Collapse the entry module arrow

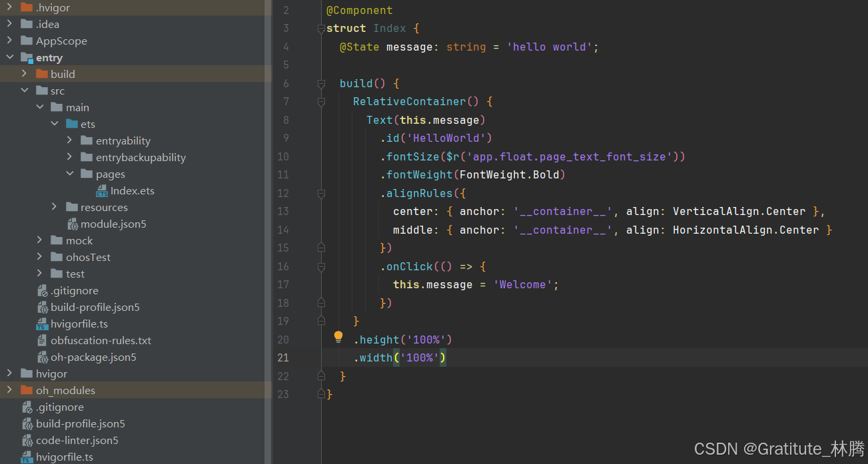click(9, 57)
